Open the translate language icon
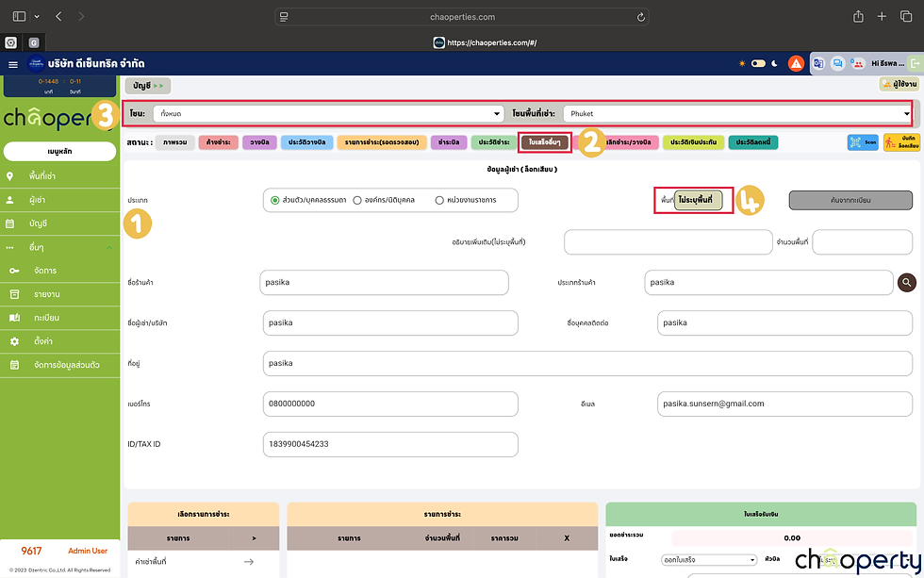Viewport: 924px width, 578px height. click(818, 63)
